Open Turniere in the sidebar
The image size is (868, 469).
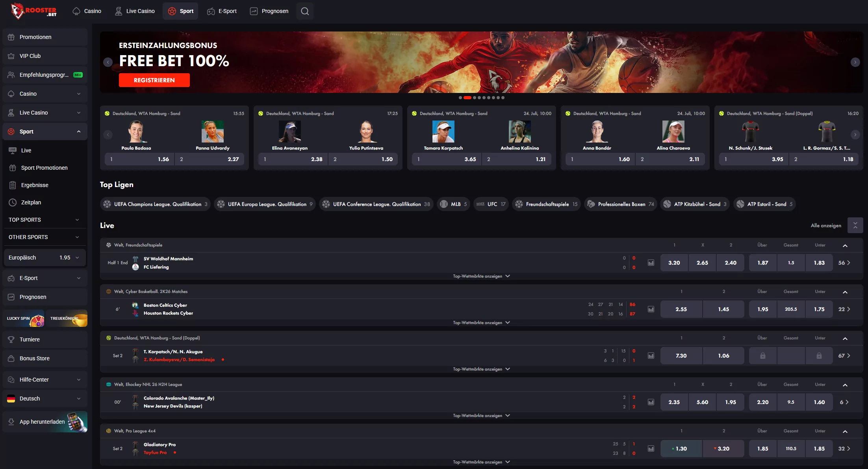(45, 339)
